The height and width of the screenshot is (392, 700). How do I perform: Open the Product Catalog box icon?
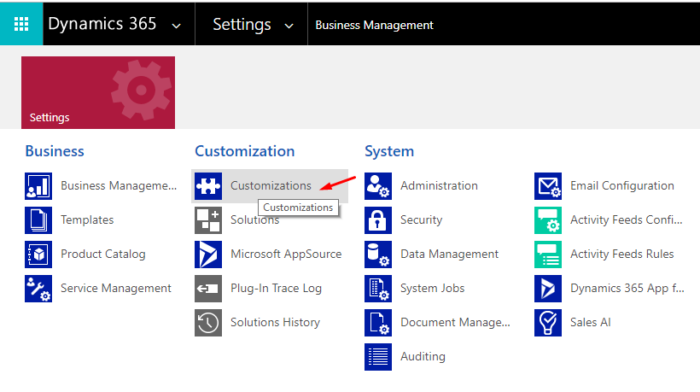click(x=38, y=254)
